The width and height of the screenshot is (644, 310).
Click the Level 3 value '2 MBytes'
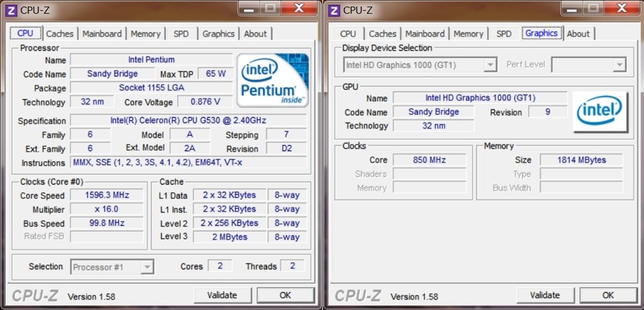coord(229,237)
